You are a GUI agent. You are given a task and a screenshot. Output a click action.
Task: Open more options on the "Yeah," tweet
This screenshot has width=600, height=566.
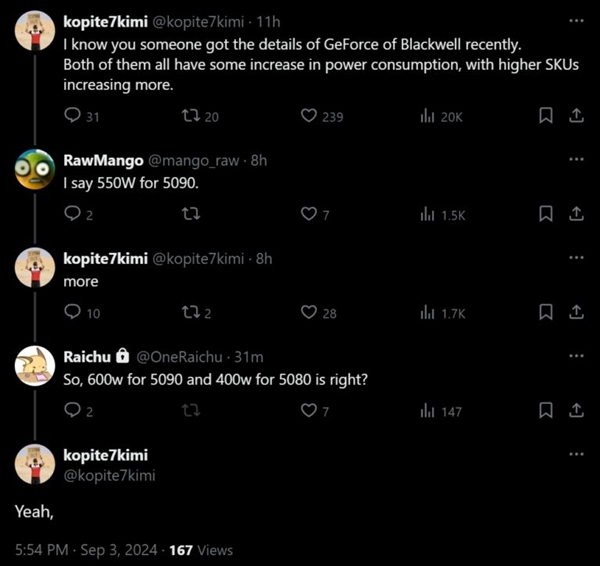click(576, 453)
